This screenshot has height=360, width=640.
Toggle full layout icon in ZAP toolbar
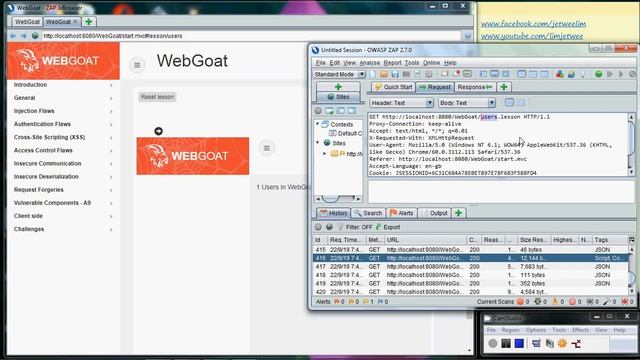pos(506,74)
